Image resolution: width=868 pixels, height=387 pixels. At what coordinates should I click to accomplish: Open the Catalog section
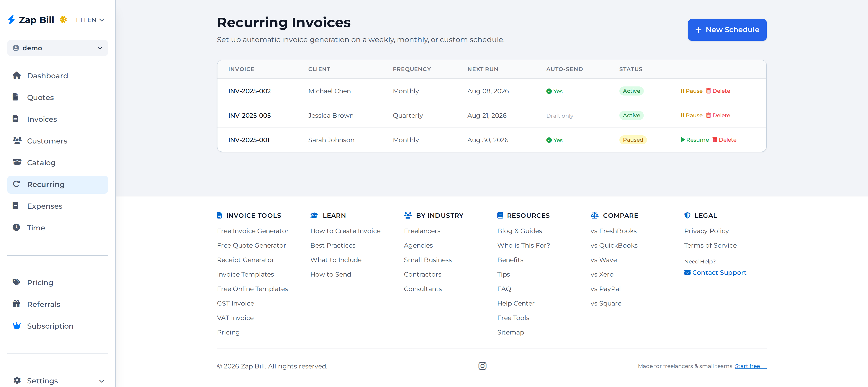(x=58, y=163)
